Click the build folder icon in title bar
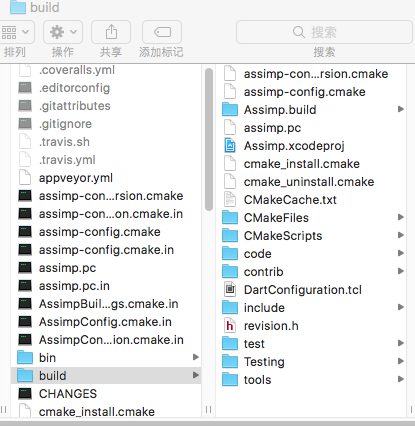 (18, 7)
